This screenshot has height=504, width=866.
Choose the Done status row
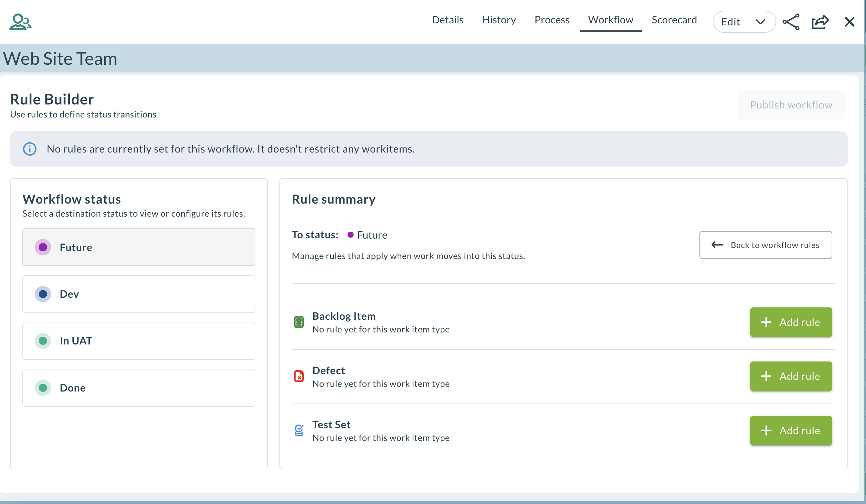point(139,388)
